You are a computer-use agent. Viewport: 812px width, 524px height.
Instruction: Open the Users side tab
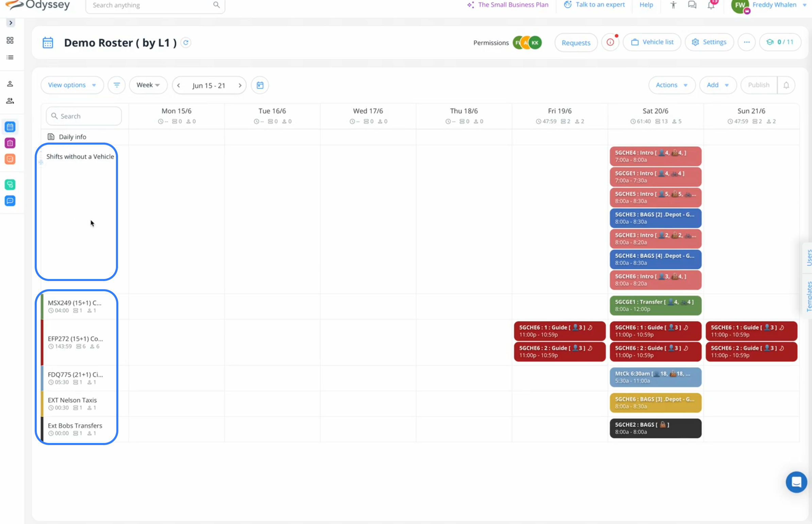pos(809,258)
